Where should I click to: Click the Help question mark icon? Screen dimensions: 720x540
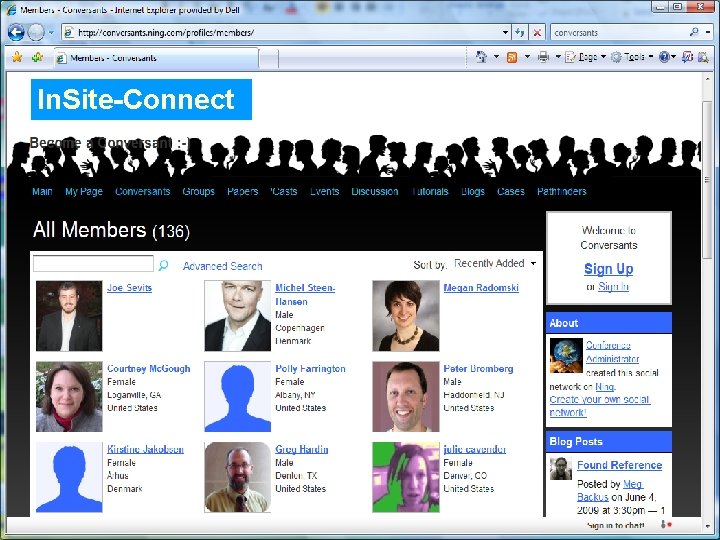point(664,57)
